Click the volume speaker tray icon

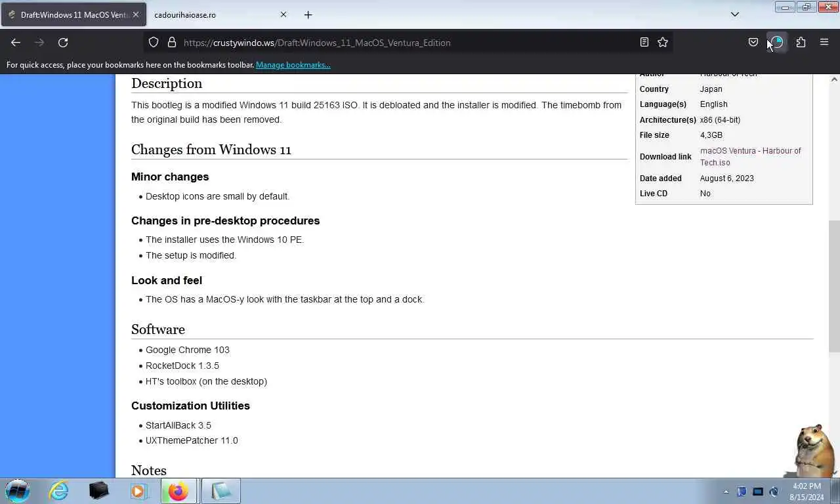click(774, 492)
